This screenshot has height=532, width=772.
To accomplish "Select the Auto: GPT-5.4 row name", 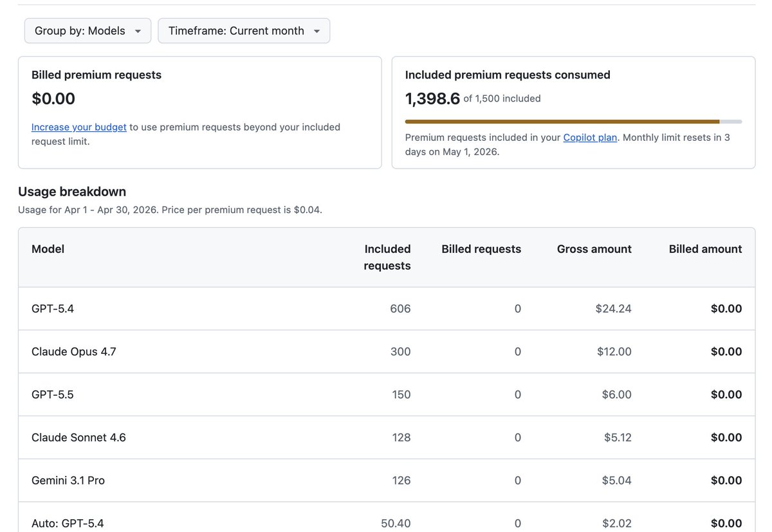I will 68,524.
